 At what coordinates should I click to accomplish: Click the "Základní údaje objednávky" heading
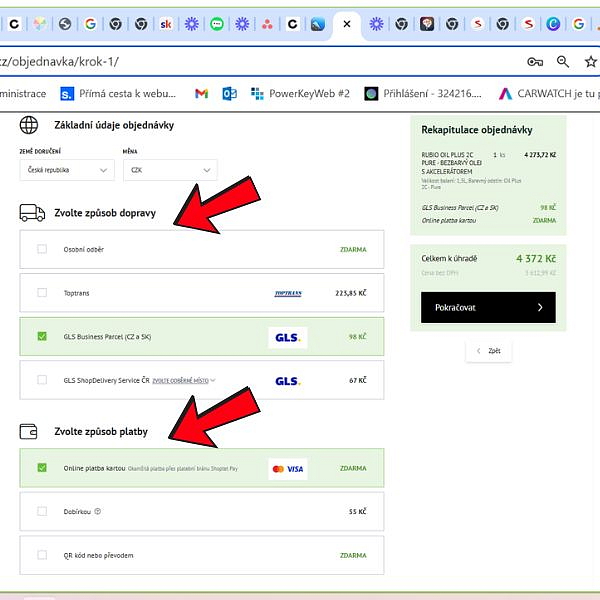click(114, 125)
